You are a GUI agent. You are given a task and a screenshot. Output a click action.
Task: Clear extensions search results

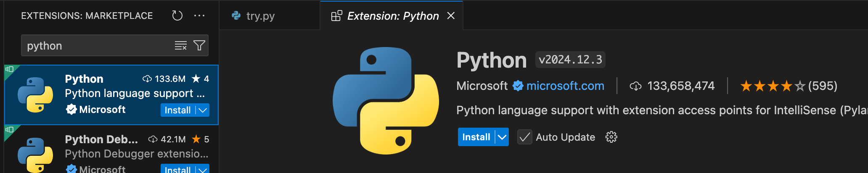pos(180,45)
